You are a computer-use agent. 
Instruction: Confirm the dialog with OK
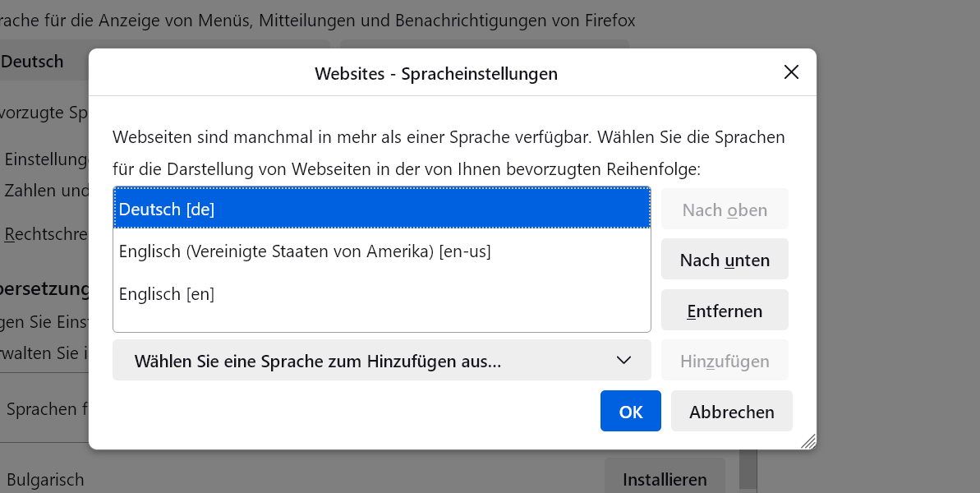tap(630, 411)
